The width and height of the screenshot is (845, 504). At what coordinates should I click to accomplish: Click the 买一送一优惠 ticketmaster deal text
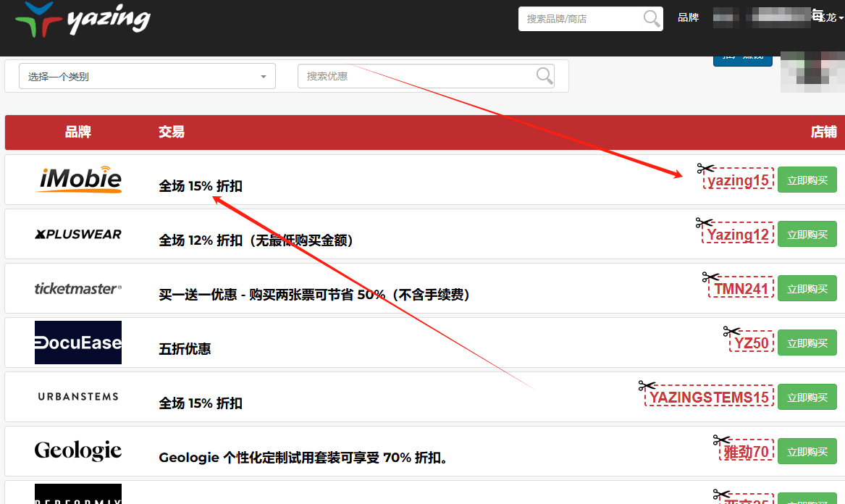[x=315, y=295]
